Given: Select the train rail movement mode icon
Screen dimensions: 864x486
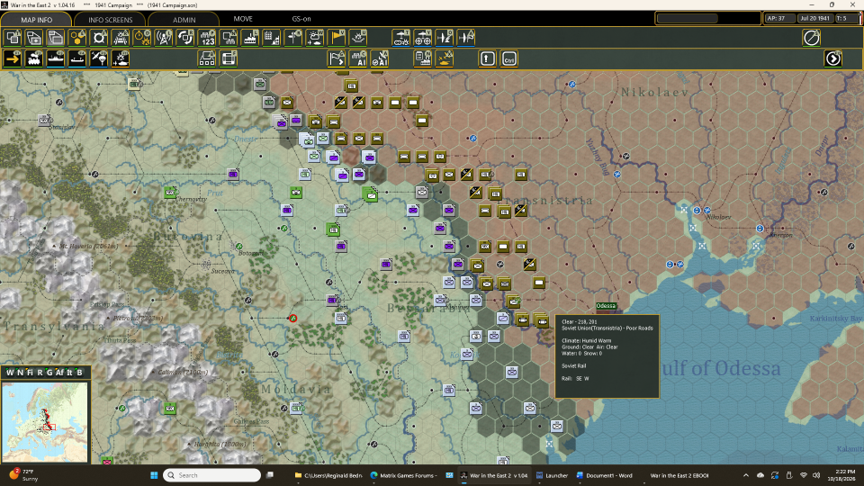Looking at the screenshot, I should click(x=34, y=58).
